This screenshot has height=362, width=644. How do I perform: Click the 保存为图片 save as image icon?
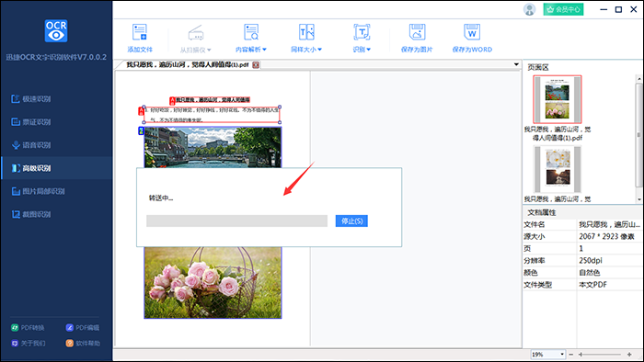point(417,32)
